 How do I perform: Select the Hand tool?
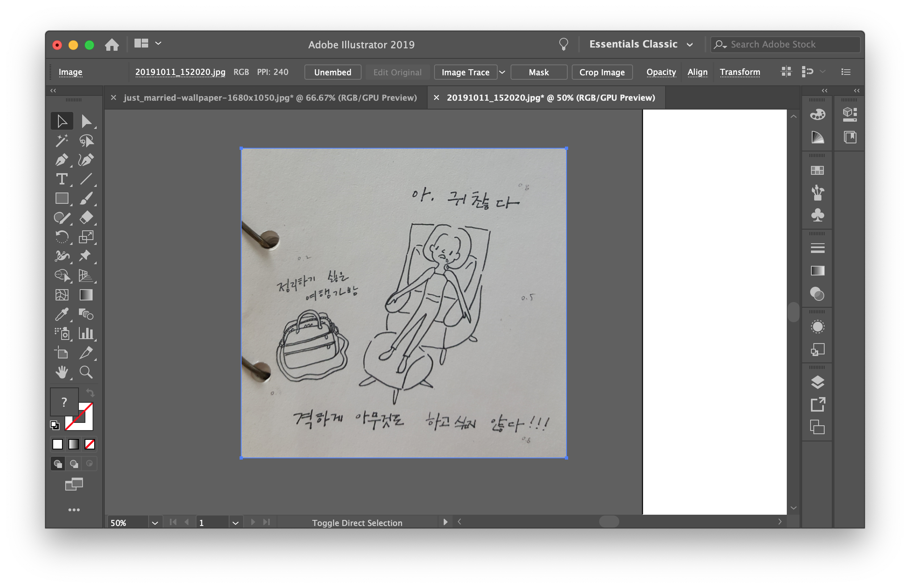(61, 372)
